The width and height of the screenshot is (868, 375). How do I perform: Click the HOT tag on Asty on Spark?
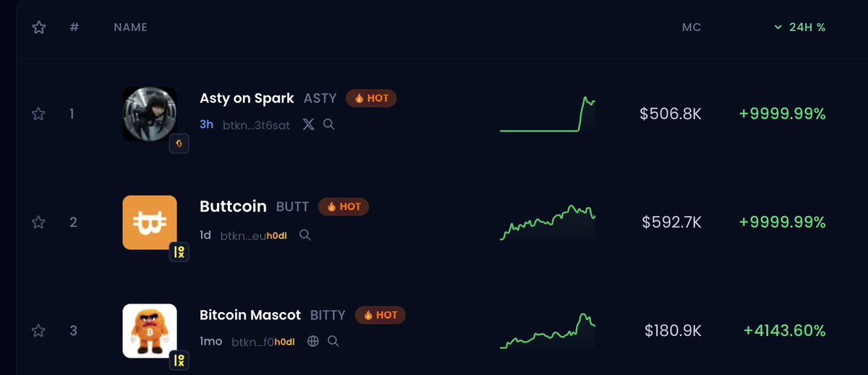[371, 98]
